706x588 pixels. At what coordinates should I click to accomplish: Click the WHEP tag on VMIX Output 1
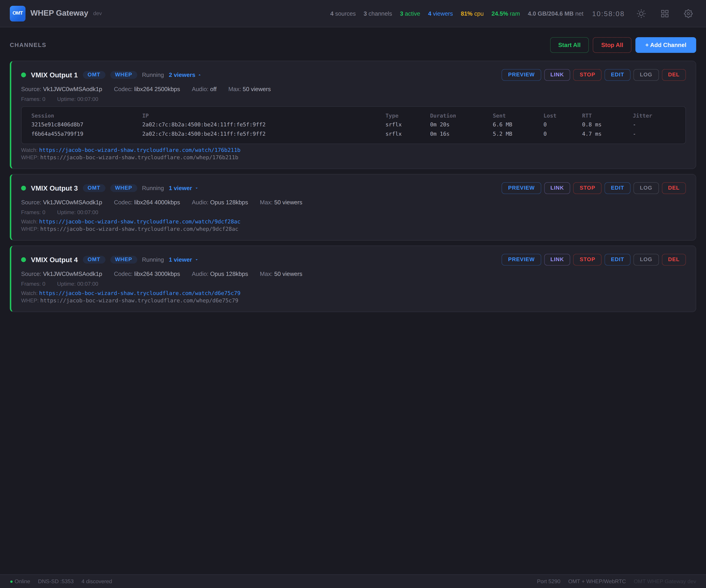(x=123, y=75)
